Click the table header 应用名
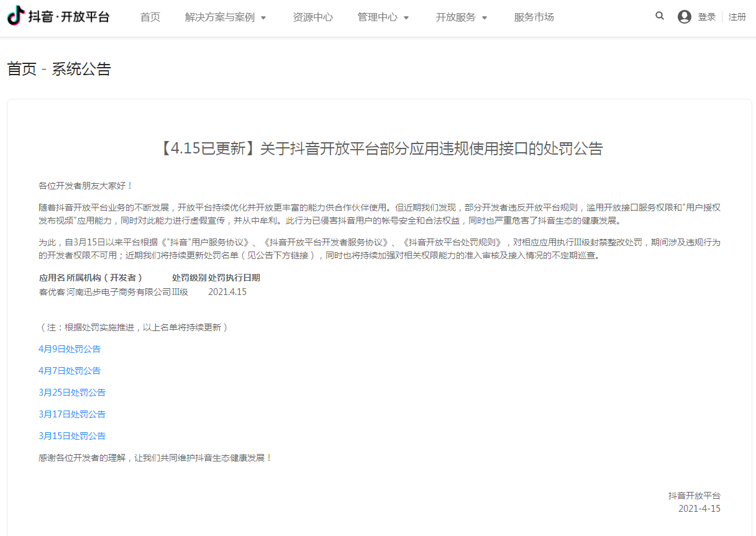756x536 pixels. 52,278
